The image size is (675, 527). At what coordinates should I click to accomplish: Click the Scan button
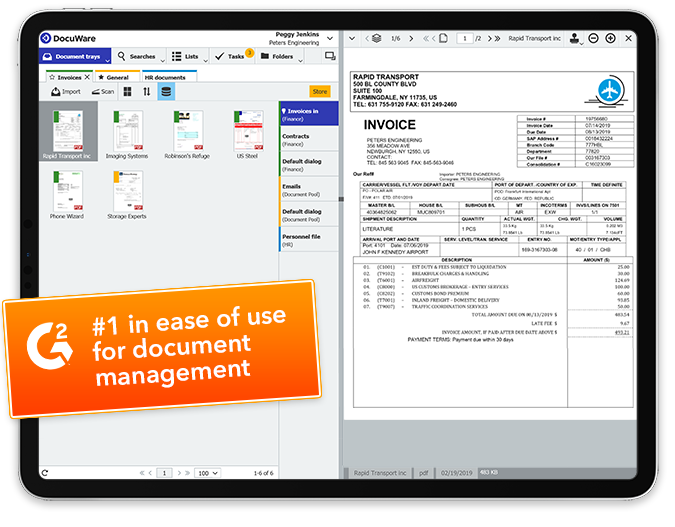click(103, 92)
